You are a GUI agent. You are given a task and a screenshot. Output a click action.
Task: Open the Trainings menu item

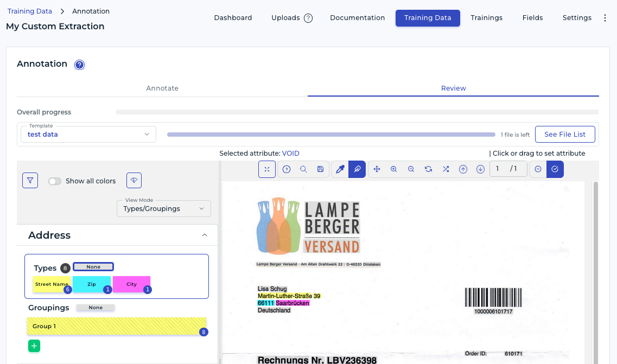pyautogui.click(x=486, y=18)
